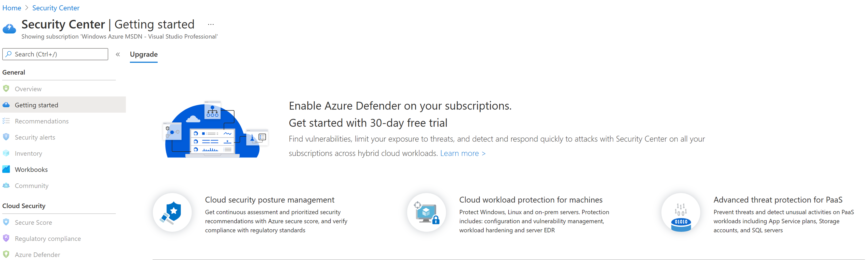Click the Community people icon

point(6,185)
